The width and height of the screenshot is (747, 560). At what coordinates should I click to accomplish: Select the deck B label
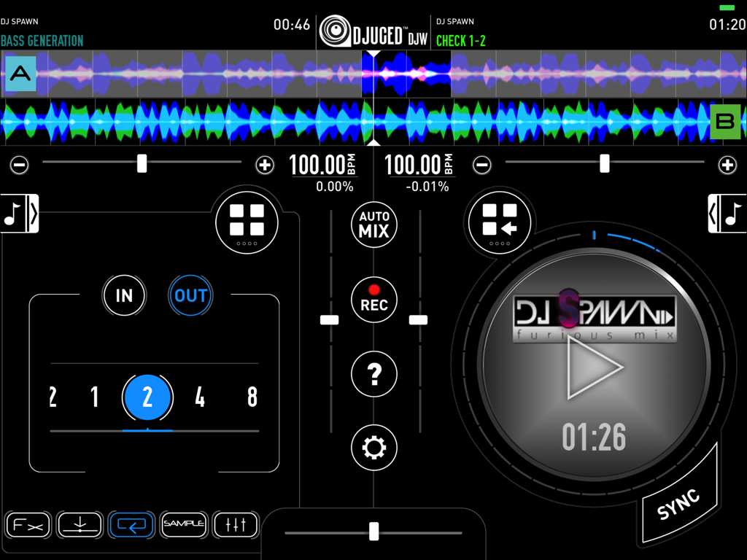coord(727,122)
